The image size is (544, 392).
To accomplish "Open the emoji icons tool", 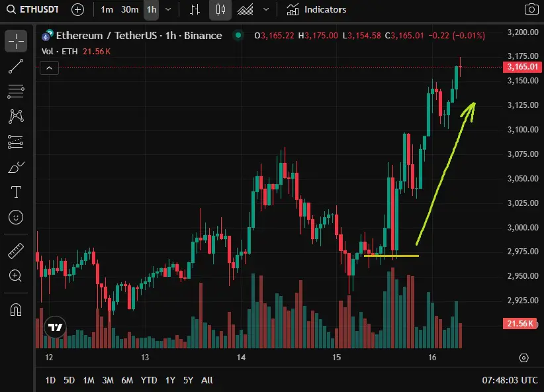I will click(x=16, y=217).
